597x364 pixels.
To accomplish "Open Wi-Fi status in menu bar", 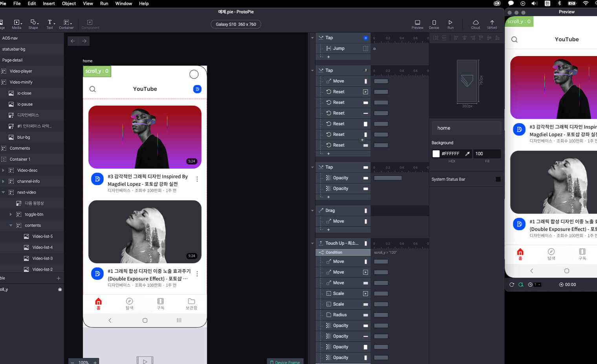I will pyautogui.click(x=586, y=4).
